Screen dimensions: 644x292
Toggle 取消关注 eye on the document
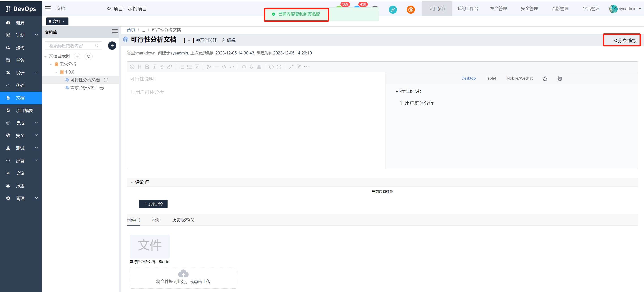click(x=206, y=40)
